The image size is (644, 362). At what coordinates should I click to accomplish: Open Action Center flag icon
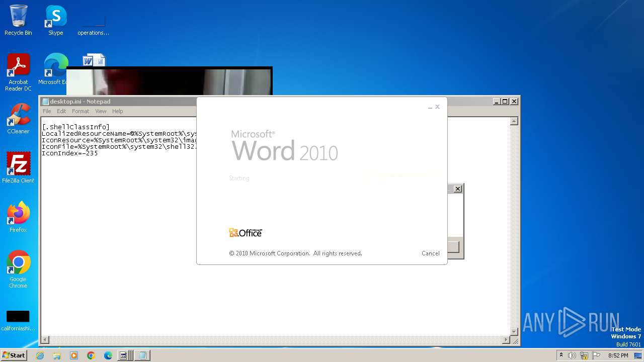pyautogui.click(x=596, y=355)
